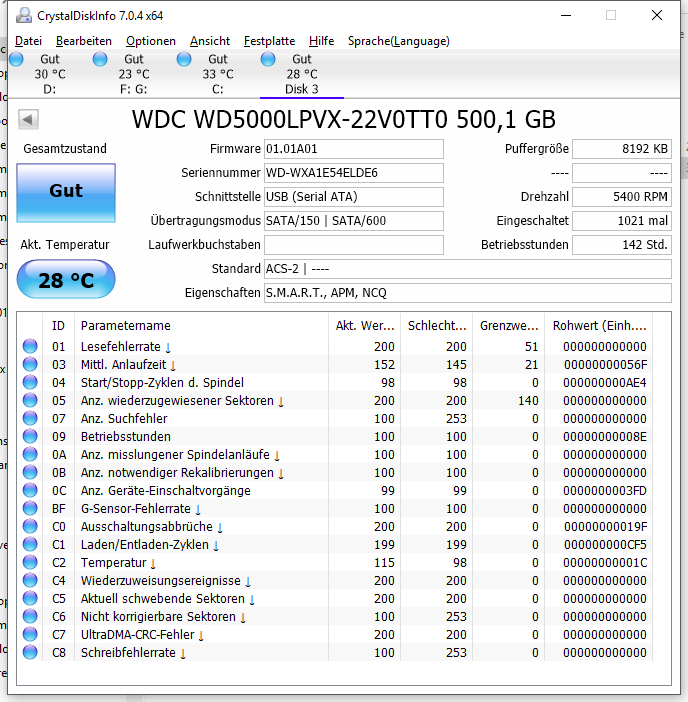The image size is (688, 702).
Task: Click the Grenzwe... column header
Action: [x=509, y=325]
